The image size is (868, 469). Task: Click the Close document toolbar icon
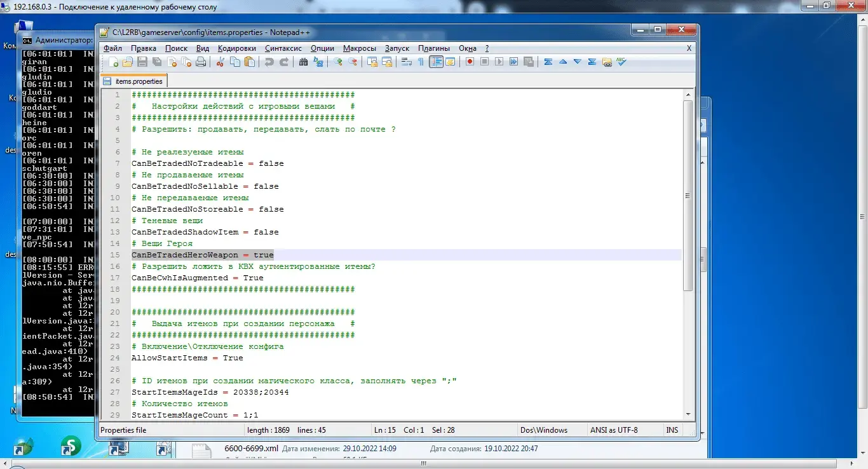pyautogui.click(x=172, y=62)
